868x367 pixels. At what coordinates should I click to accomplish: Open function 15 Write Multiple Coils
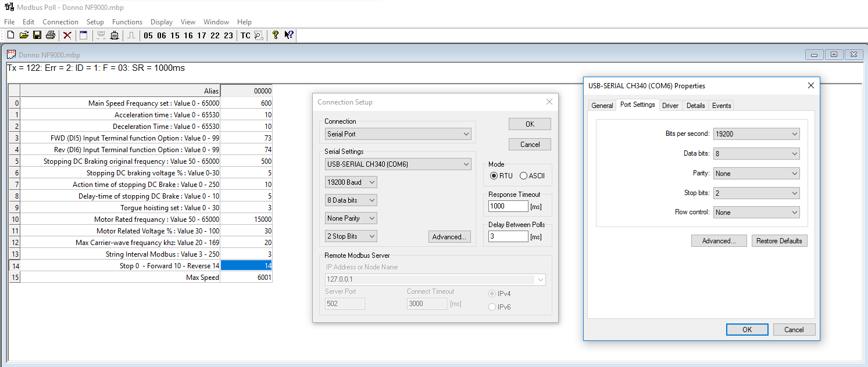[175, 35]
